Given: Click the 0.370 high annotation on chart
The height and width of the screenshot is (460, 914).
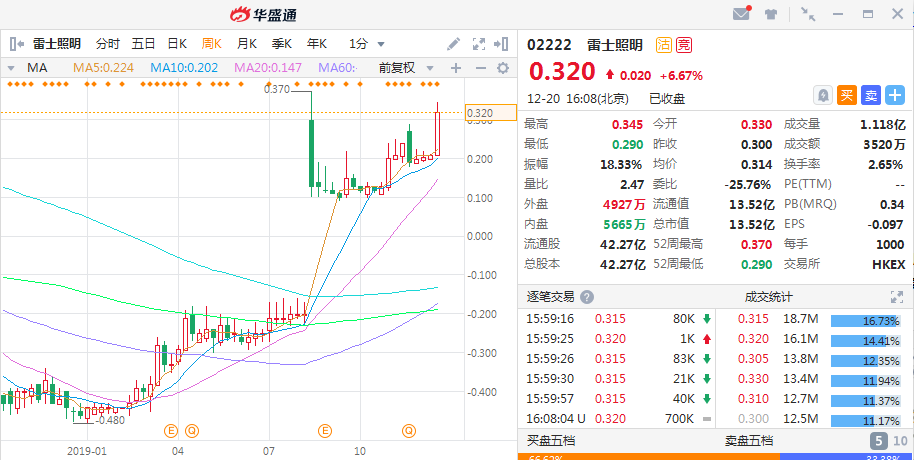Looking at the screenshot, I should pyautogui.click(x=277, y=89).
